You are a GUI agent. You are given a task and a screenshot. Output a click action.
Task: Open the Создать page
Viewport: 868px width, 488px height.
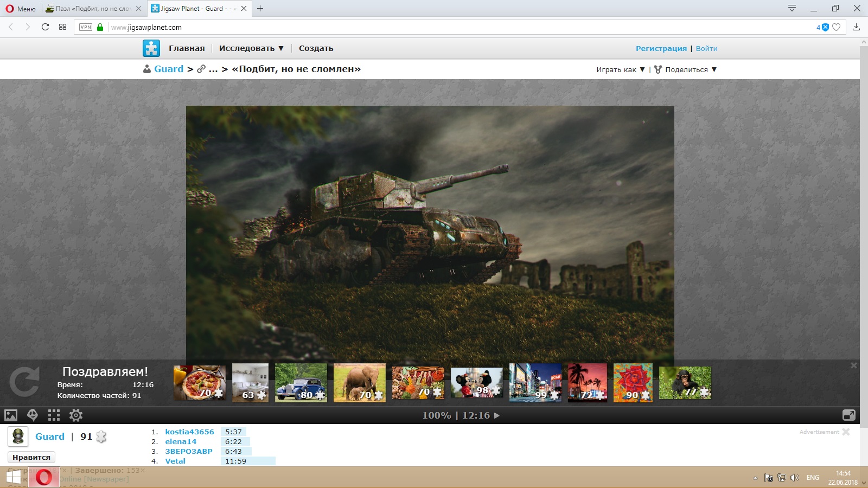[316, 48]
